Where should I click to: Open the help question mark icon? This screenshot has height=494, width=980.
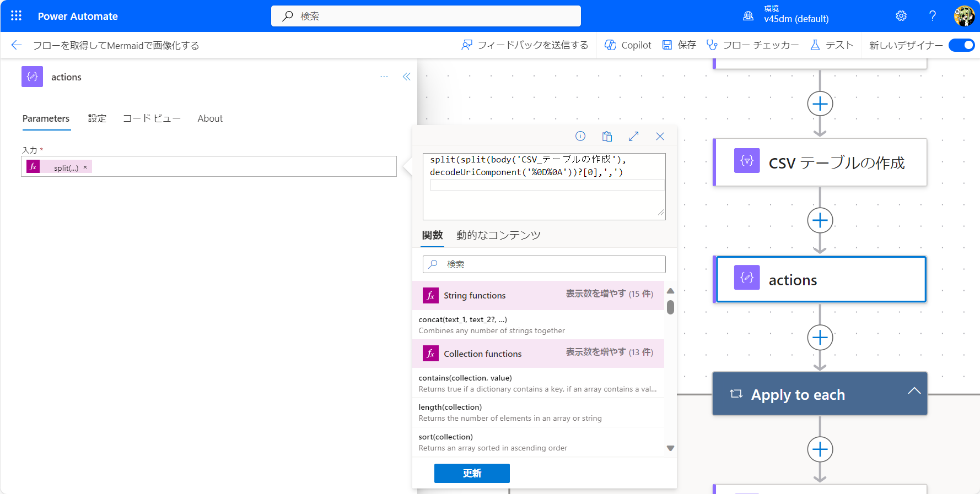click(933, 16)
